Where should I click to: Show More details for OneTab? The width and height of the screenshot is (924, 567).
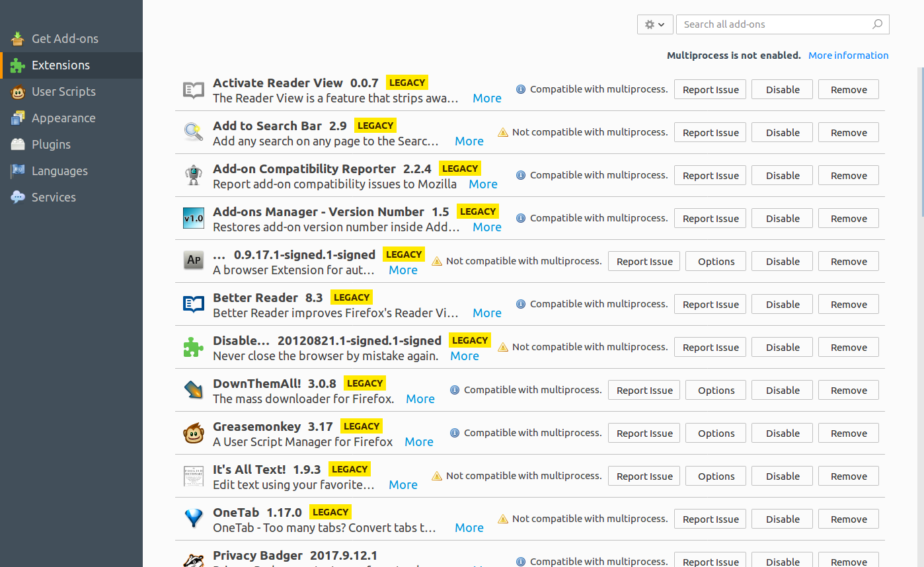(x=469, y=528)
